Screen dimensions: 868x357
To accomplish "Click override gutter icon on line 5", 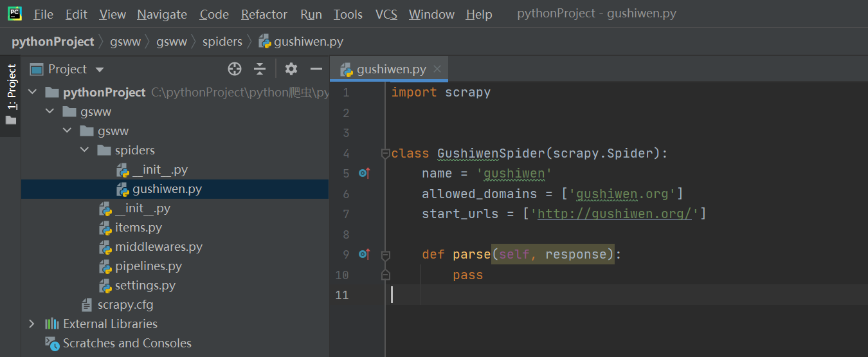I will point(364,173).
